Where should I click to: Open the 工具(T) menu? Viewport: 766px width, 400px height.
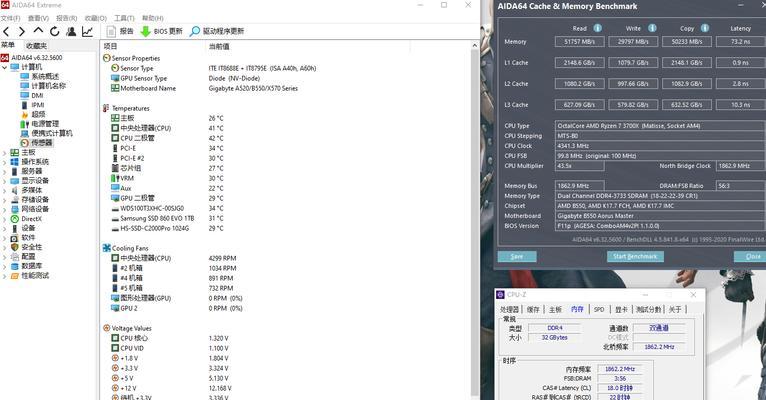coord(124,18)
